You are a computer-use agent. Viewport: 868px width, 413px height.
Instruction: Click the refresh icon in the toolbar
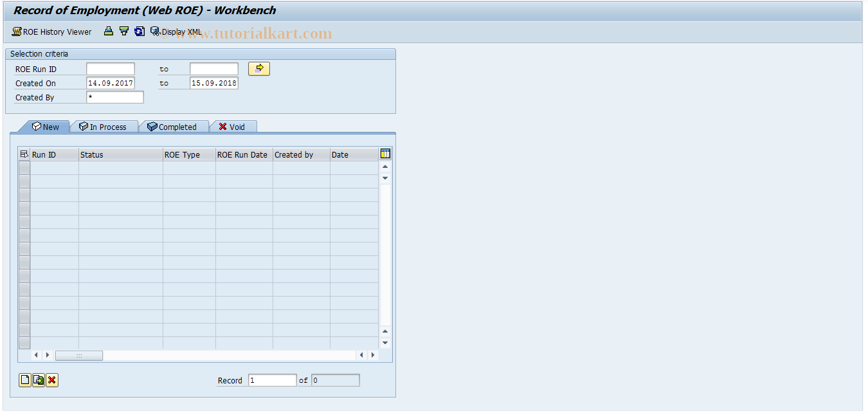coord(140,31)
